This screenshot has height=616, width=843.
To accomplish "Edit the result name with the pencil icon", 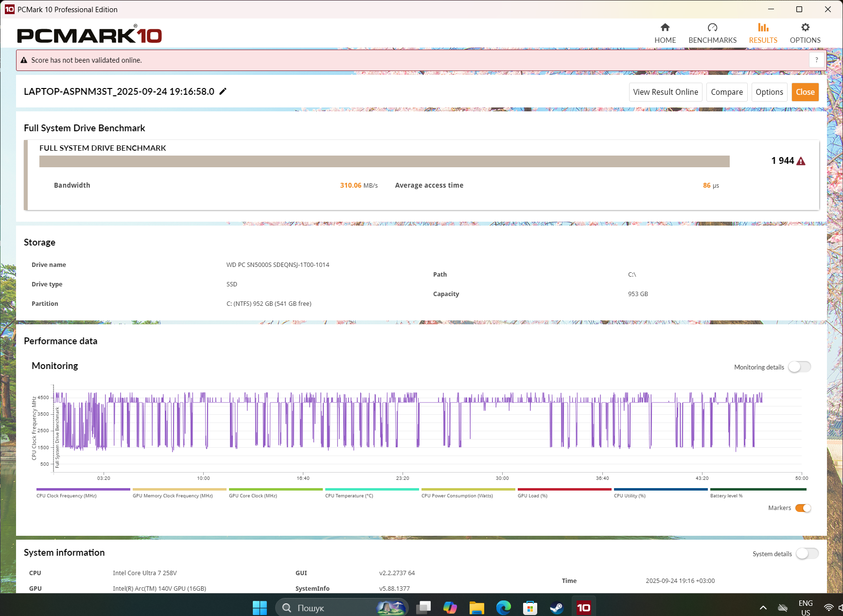I will click(x=223, y=91).
